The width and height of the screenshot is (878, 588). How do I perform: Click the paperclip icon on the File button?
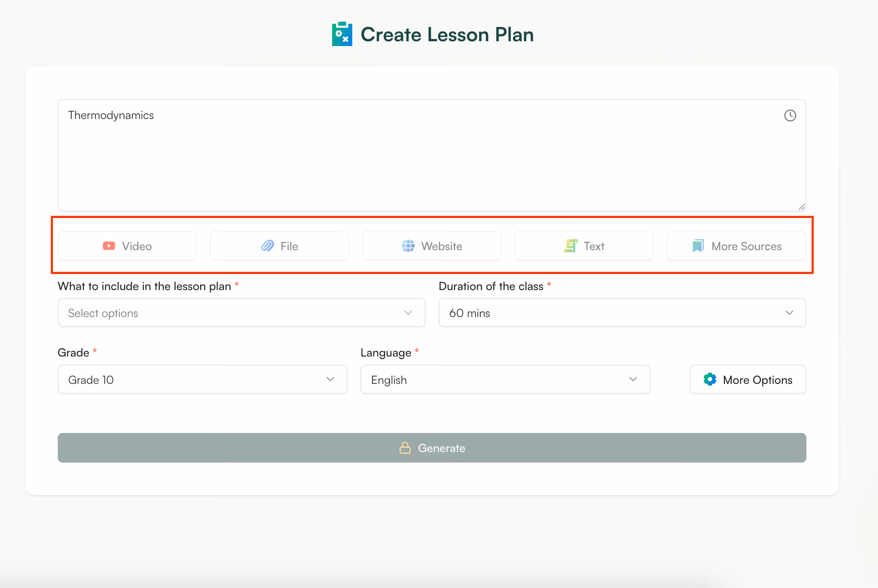[x=267, y=246]
